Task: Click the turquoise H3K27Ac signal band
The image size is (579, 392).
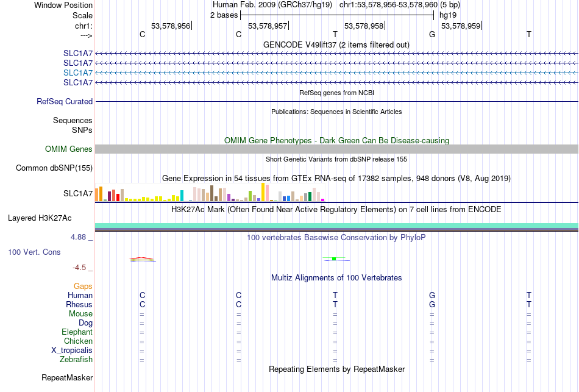Action: 337,226
